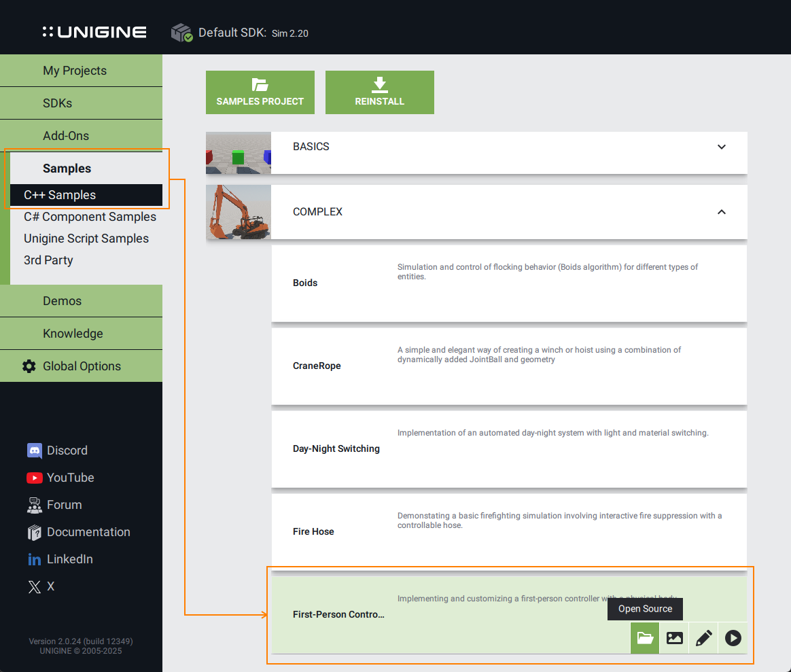Click the Default SDK box icon

(181, 33)
